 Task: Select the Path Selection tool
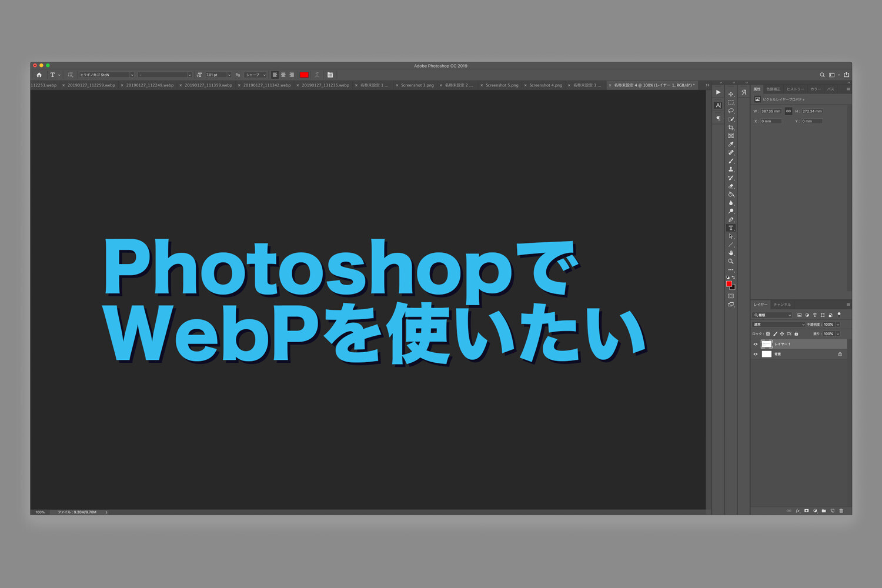click(x=731, y=236)
